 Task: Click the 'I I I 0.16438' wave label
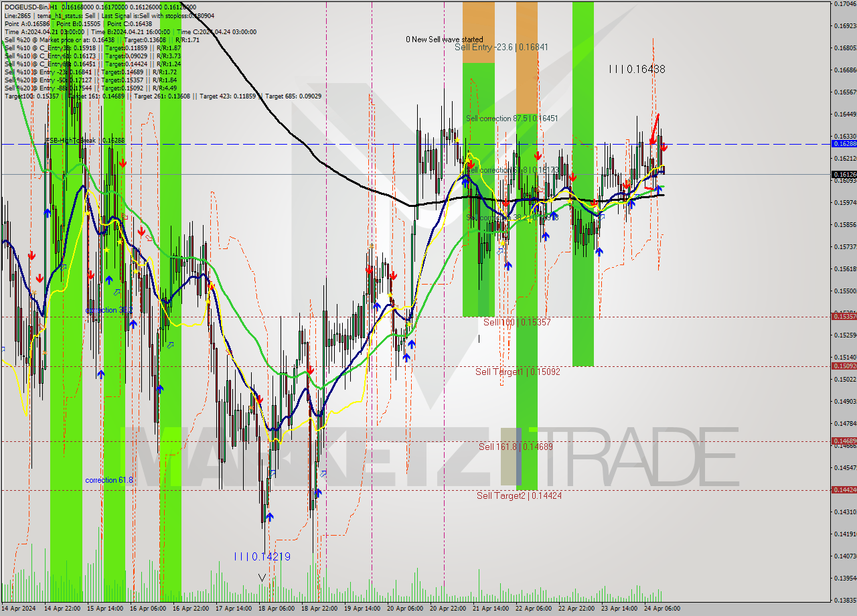tap(637, 69)
